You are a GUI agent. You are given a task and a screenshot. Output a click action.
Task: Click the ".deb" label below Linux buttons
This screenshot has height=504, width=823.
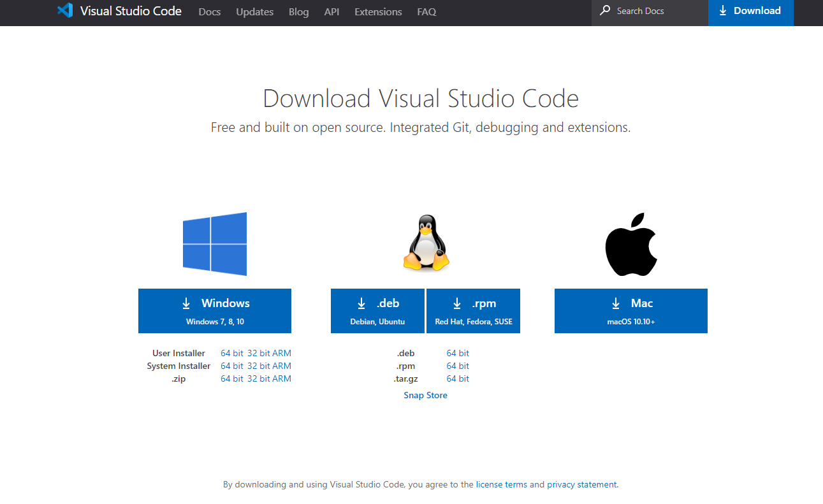pos(405,353)
